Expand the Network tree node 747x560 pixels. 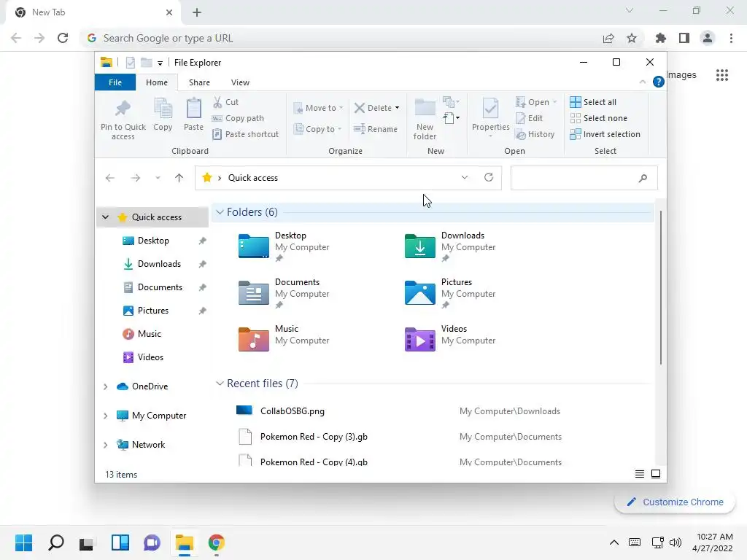pyautogui.click(x=105, y=445)
